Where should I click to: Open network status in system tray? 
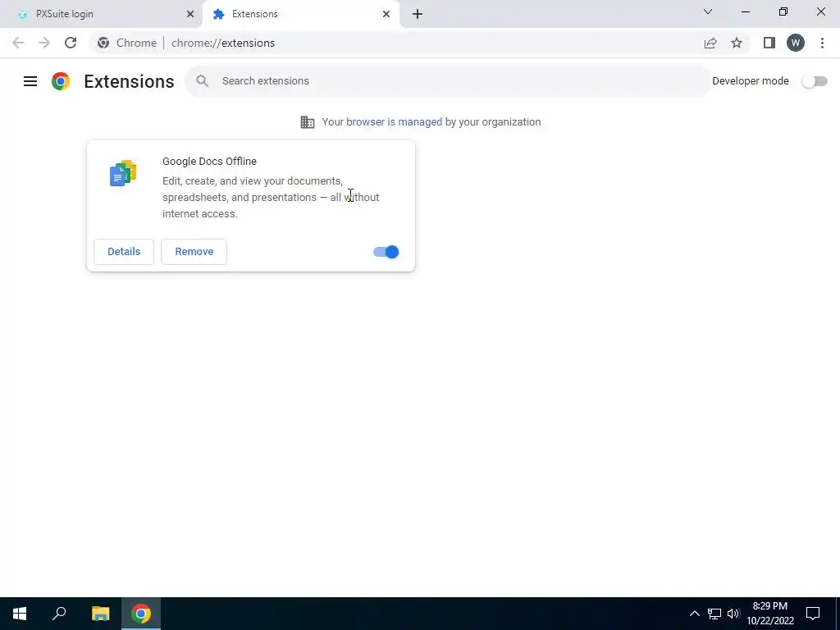(714, 614)
